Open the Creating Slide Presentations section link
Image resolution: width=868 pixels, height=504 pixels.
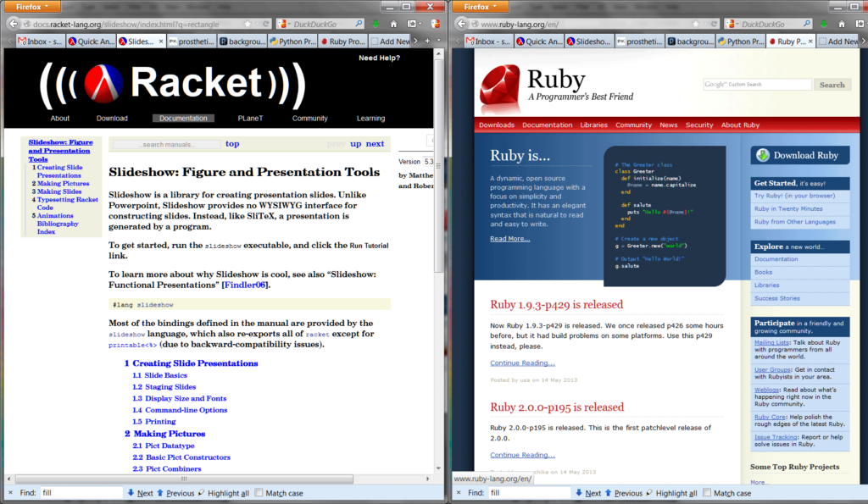coord(196,363)
